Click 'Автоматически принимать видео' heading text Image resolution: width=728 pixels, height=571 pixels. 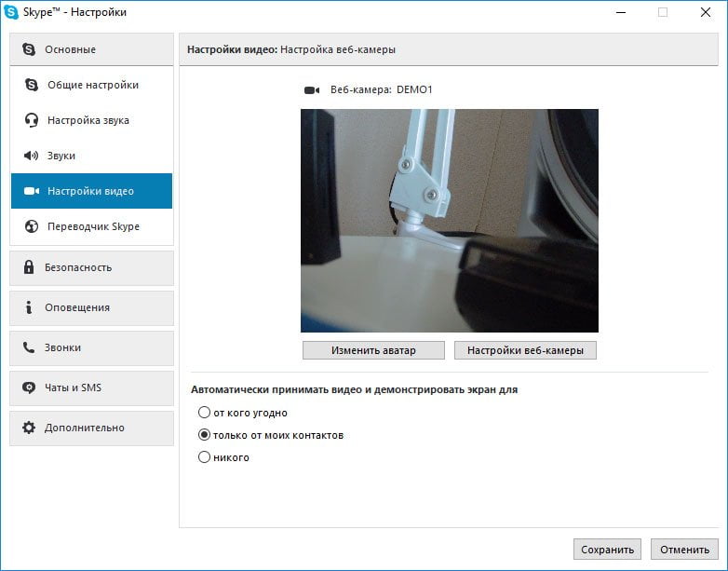point(354,389)
